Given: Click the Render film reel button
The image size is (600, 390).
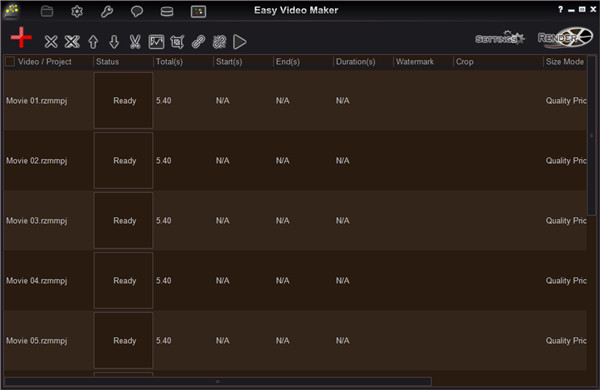Looking at the screenshot, I should [565, 38].
